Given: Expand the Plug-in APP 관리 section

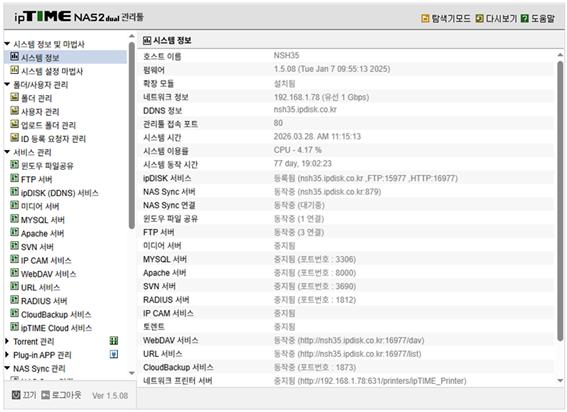Looking at the screenshot, I should 7,355.
